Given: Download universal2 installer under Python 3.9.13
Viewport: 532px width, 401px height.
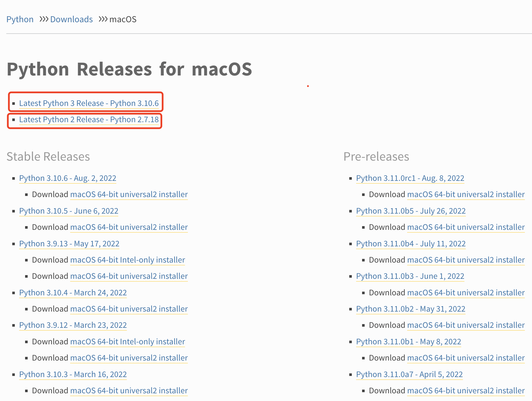Looking at the screenshot, I should [129, 276].
